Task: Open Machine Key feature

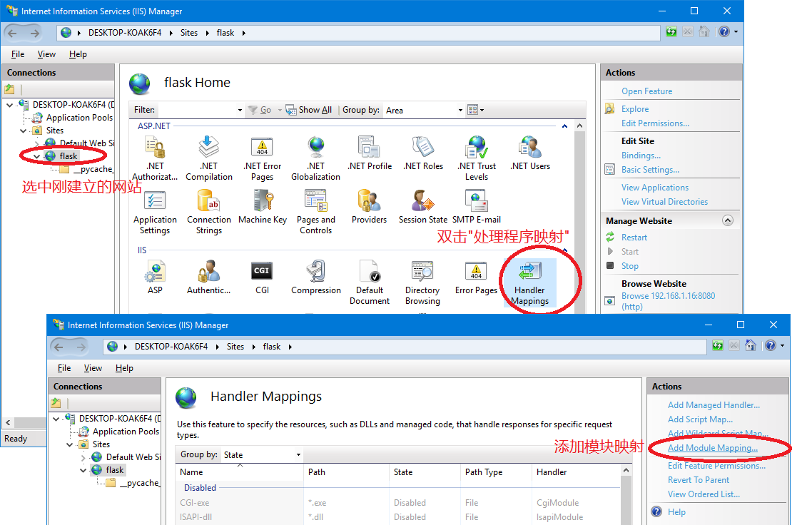Action: [262, 207]
